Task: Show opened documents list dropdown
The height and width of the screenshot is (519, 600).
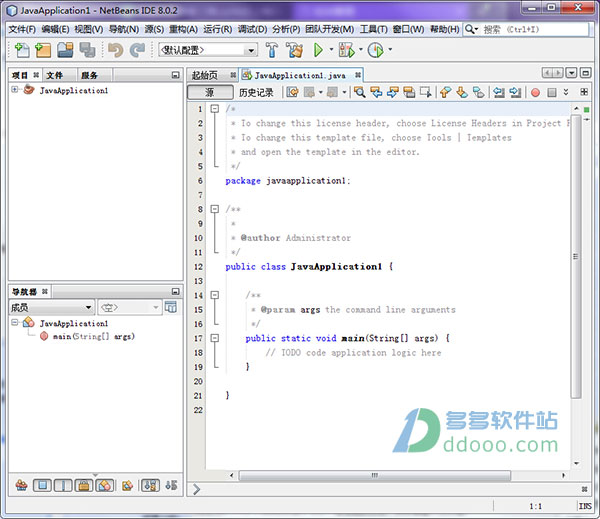Action: 571,73
